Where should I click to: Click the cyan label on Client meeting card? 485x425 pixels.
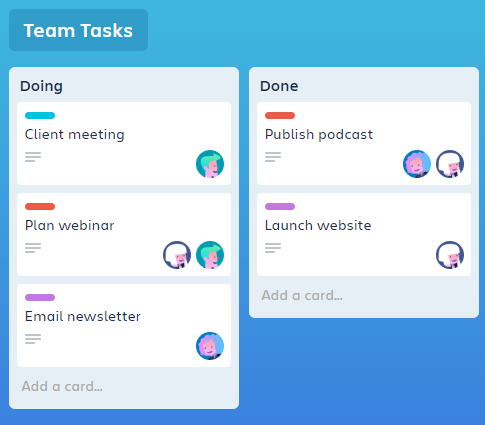pos(40,116)
